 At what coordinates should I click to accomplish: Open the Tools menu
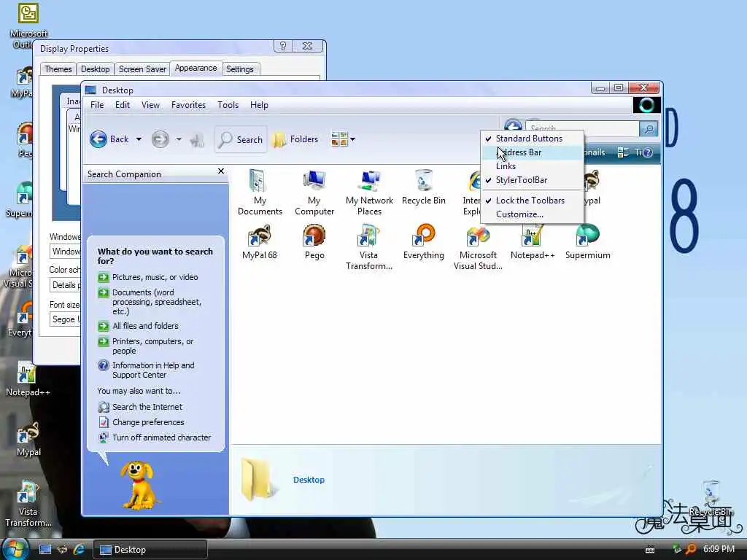pos(228,105)
